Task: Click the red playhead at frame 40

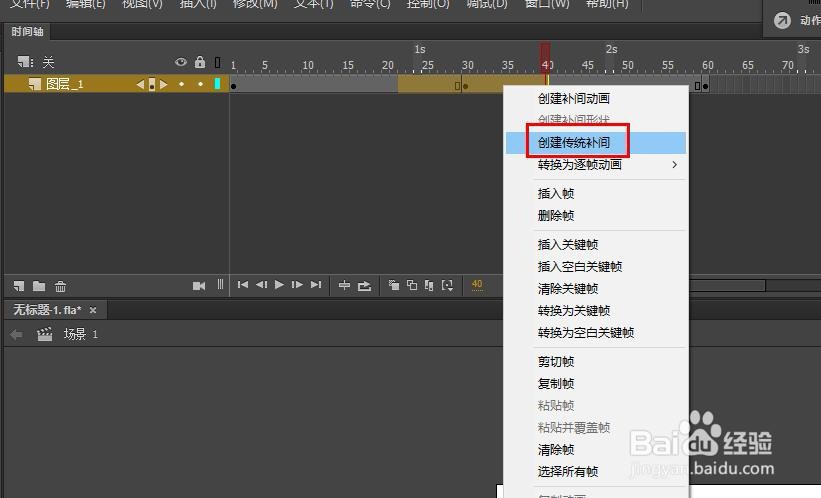Action: (x=546, y=59)
